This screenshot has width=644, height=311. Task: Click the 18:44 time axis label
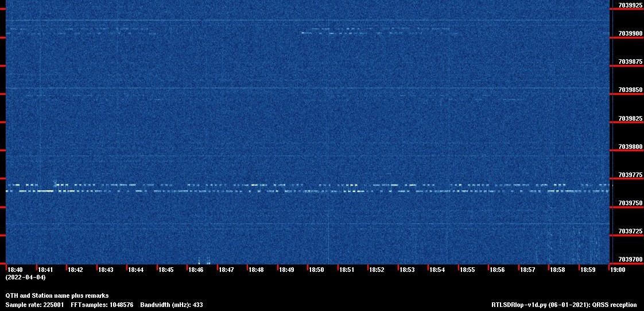135,270
